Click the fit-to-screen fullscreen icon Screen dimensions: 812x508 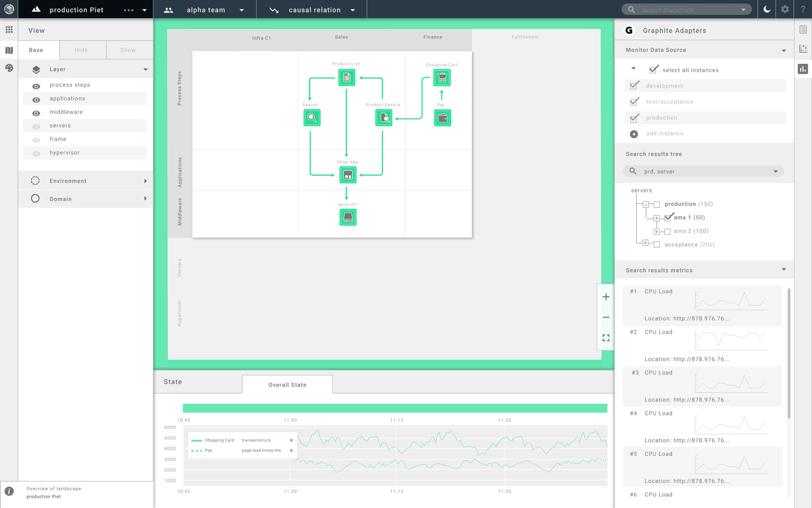point(606,338)
